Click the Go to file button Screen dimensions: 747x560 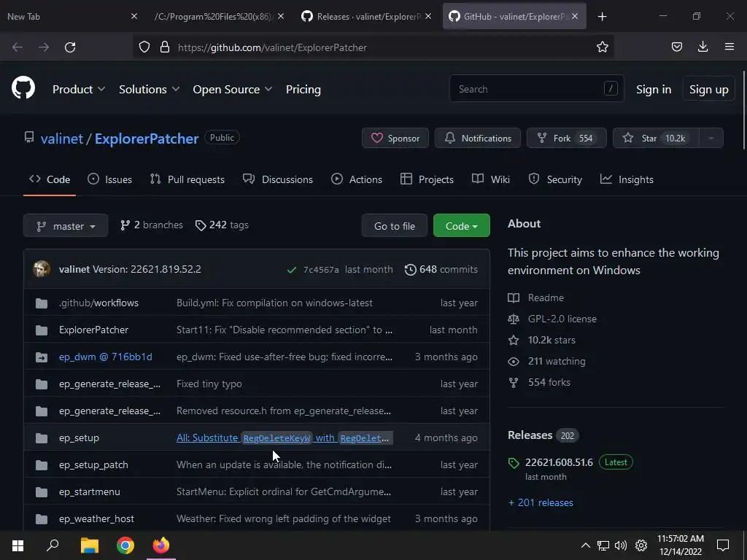coord(395,226)
